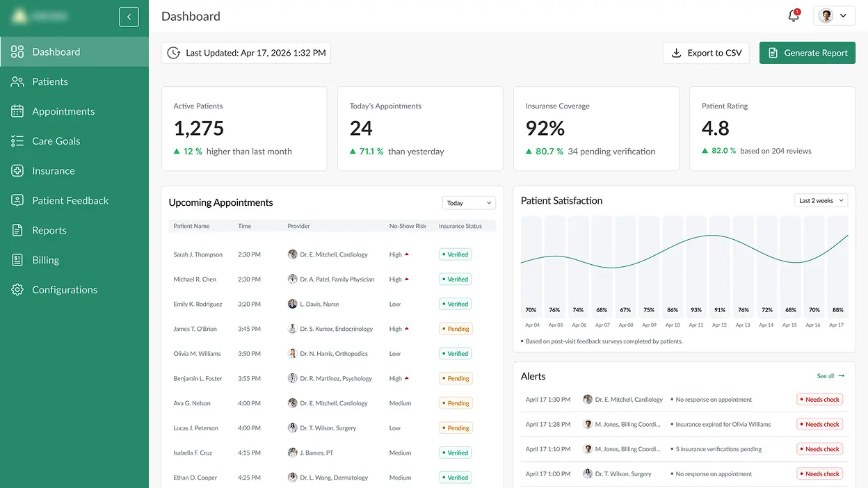The width and height of the screenshot is (868, 488).
Task: Open notifications via the bell icon
Action: [x=794, y=16]
